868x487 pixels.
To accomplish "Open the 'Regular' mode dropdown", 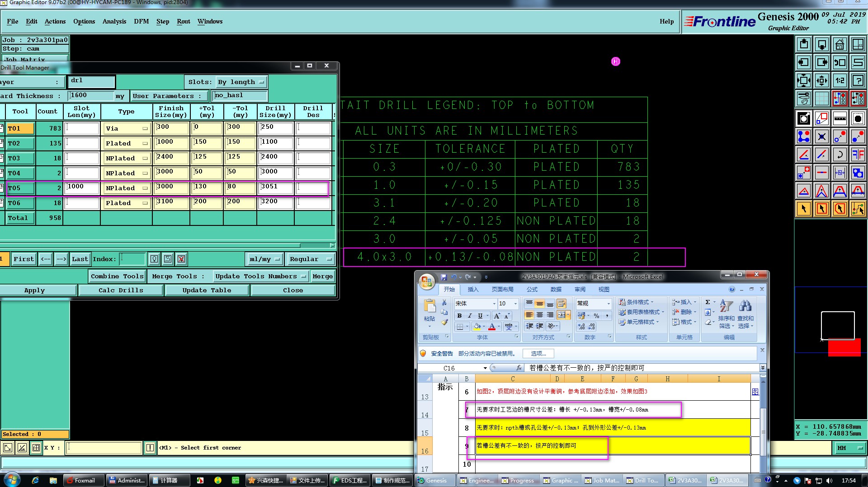I will tap(311, 259).
